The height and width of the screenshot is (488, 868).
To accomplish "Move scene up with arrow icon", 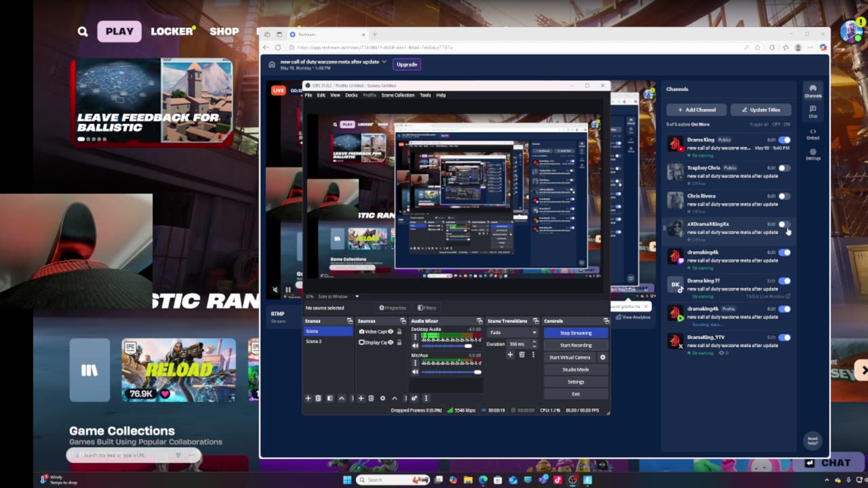I will (341, 399).
